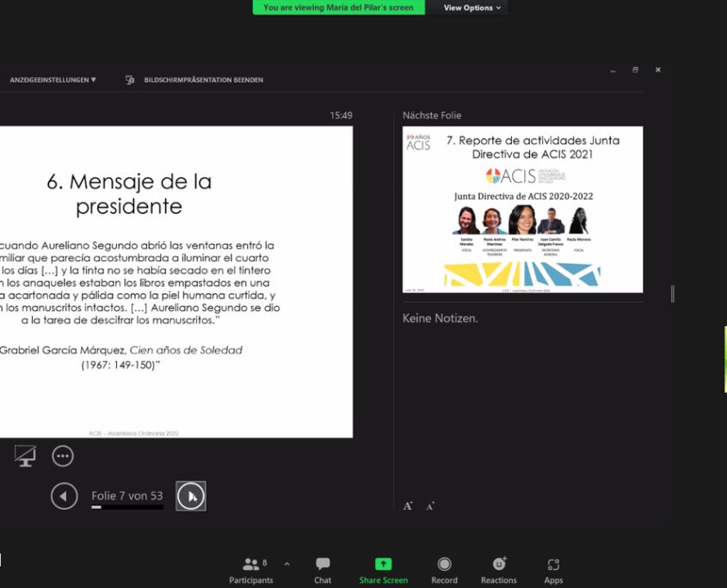727x588 pixels.
Task: Open the Anzeigeeinstellungen dropdown
Action: 52,80
